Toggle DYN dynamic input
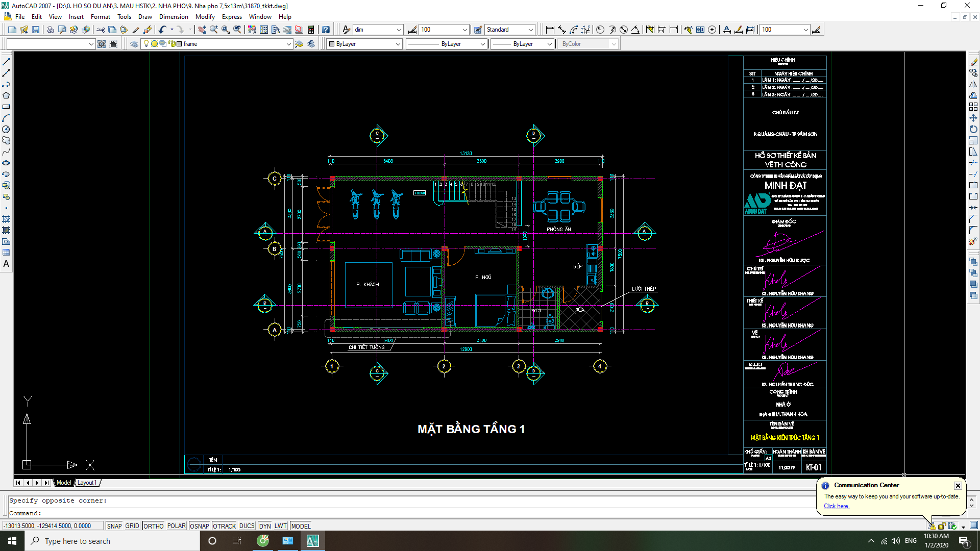This screenshot has width=980, height=551. click(264, 526)
